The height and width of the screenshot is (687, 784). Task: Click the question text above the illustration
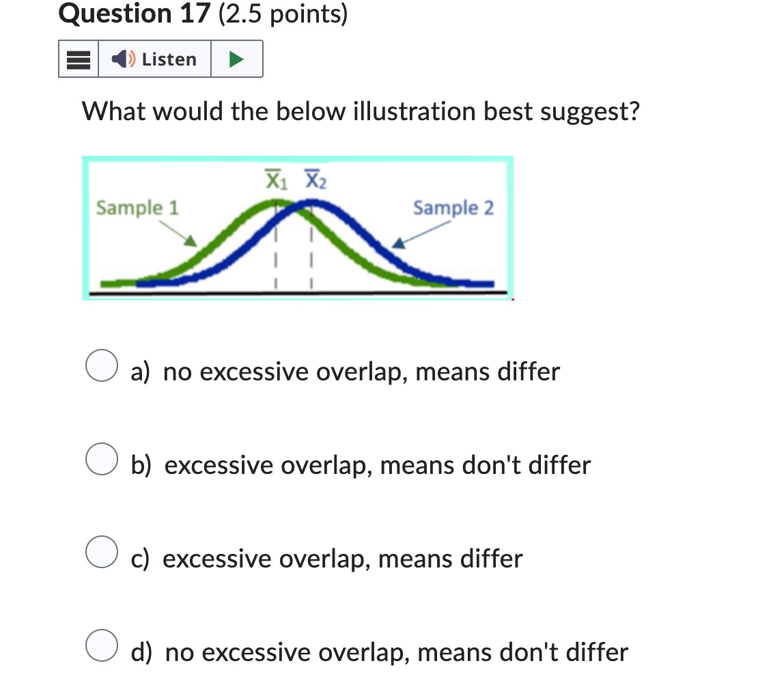point(361,111)
